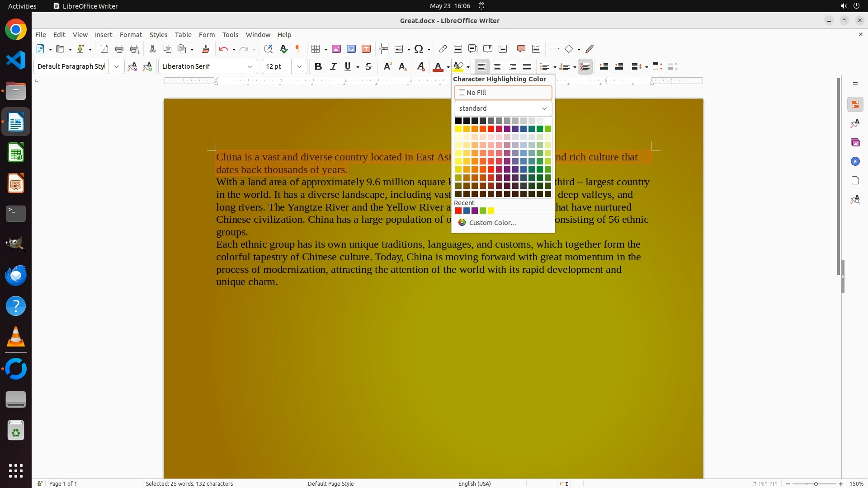Insert a hyperlink using the toolbar icon
The width and height of the screenshot is (868, 488).
coord(443,49)
